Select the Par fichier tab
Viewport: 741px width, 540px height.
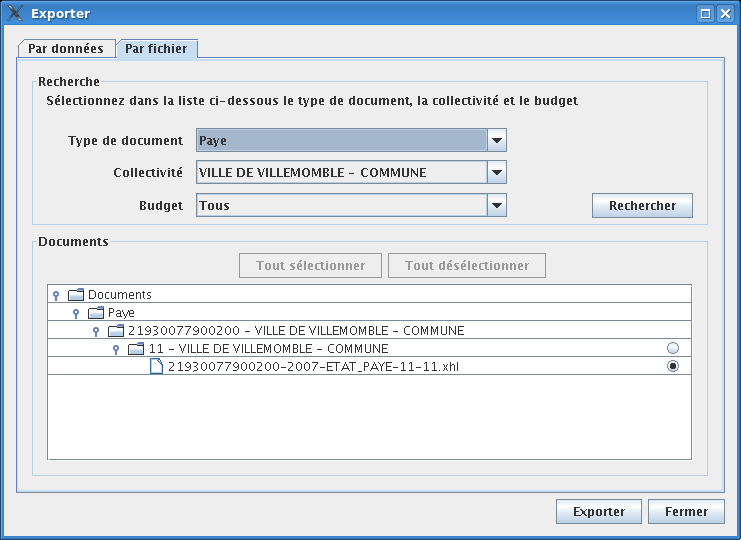click(155, 49)
